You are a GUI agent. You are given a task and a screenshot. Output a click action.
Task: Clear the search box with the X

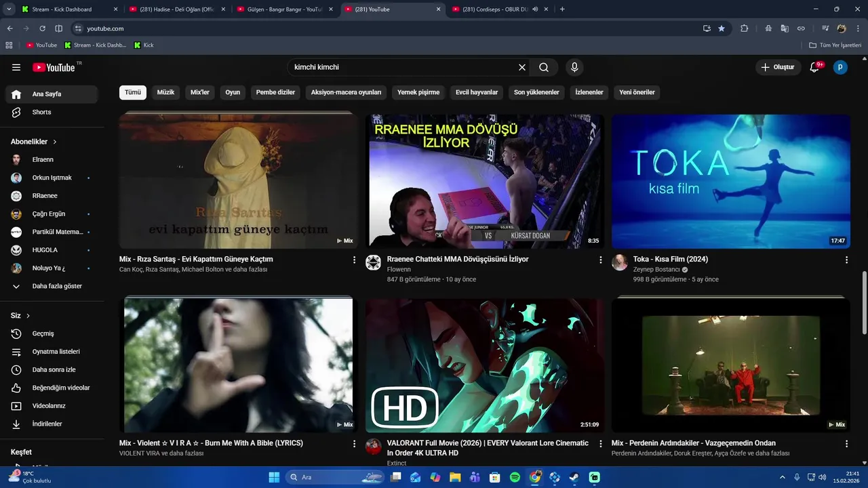522,67
